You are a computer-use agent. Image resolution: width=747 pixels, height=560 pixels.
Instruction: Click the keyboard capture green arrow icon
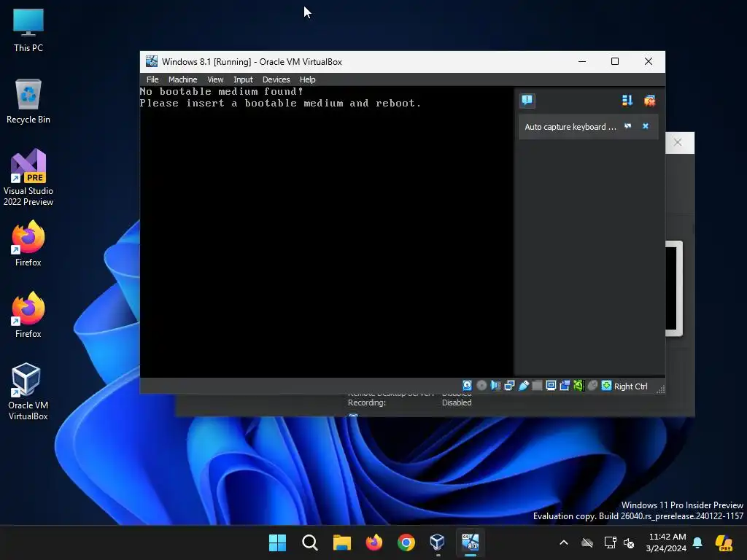[x=606, y=386]
